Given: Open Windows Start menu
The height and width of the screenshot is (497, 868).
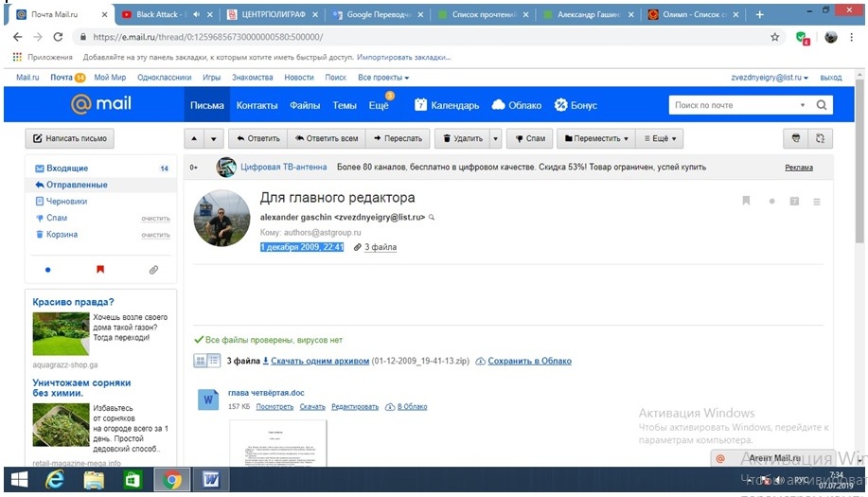Looking at the screenshot, I should 19,479.
